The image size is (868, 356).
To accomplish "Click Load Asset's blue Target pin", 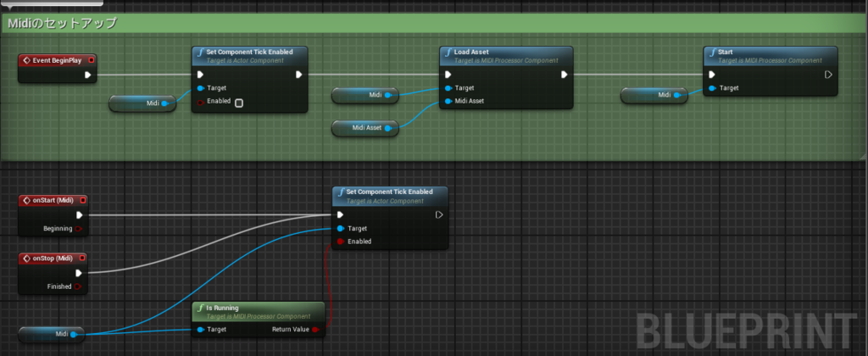I will point(448,88).
